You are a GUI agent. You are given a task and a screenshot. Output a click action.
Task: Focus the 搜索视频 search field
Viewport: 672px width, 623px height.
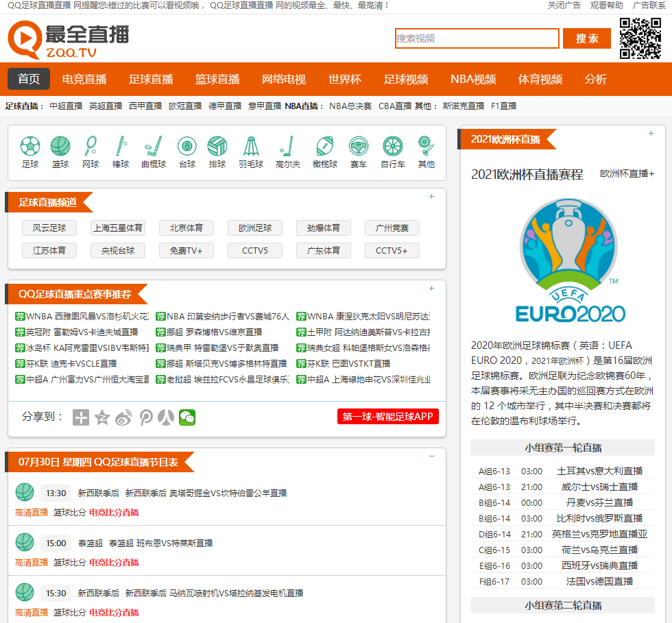tap(477, 38)
